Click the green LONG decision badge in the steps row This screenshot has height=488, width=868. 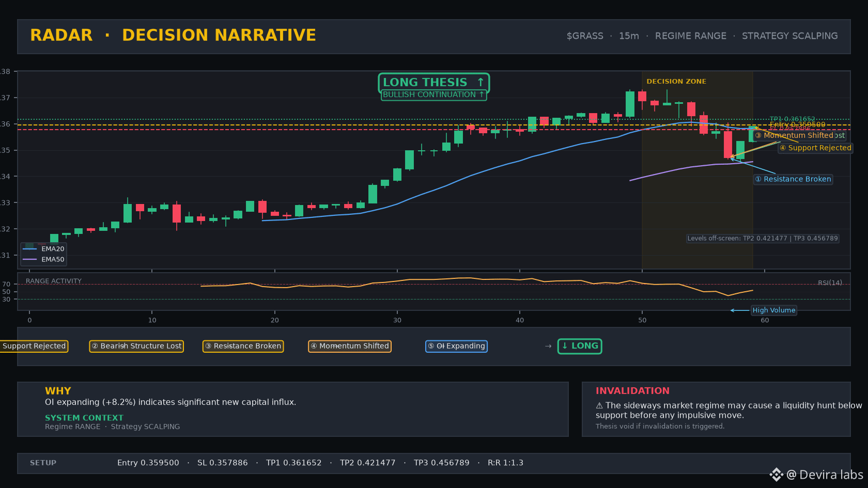point(580,346)
